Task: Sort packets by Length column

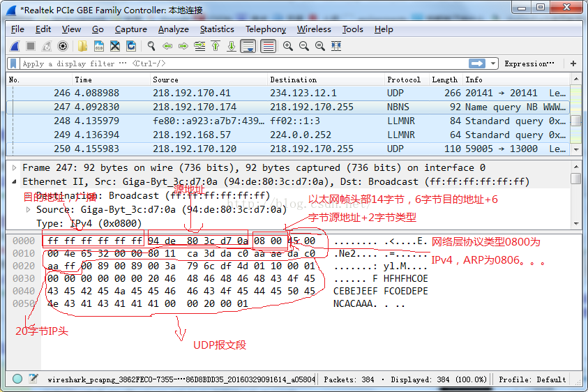Action: click(446, 80)
